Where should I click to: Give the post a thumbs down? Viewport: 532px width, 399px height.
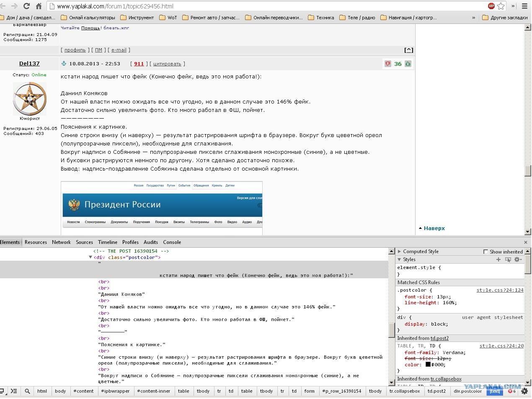tap(387, 64)
